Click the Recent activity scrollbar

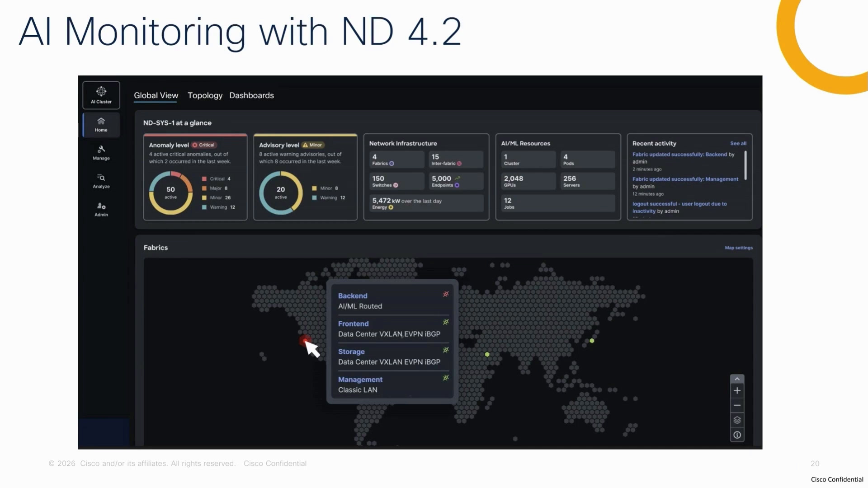pos(745,165)
